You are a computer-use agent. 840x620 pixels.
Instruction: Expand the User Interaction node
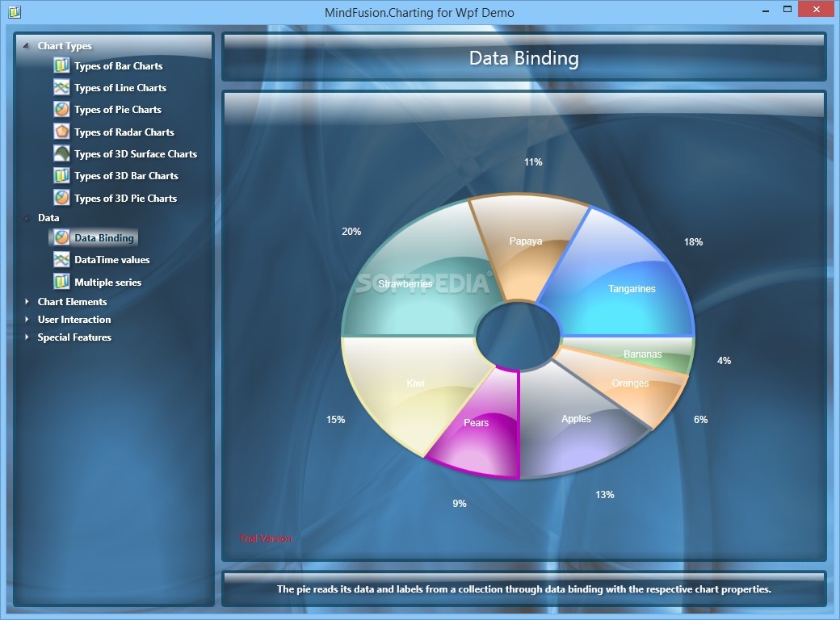click(x=26, y=319)
